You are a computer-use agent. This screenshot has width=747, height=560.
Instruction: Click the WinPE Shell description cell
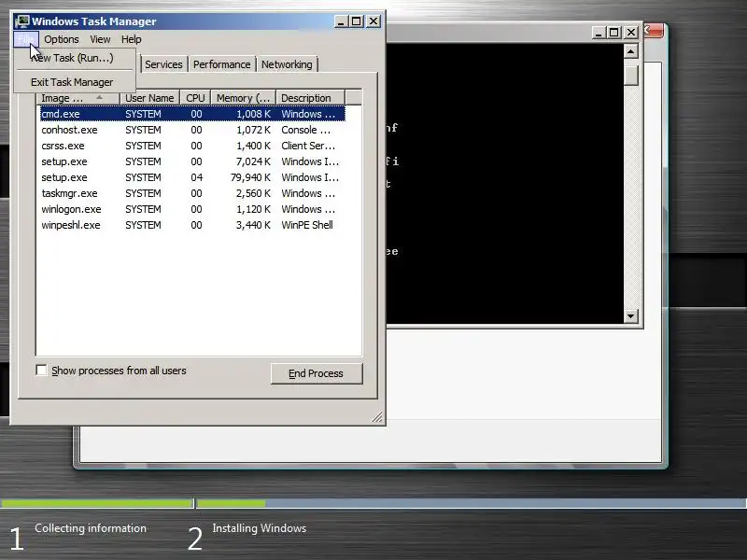pos(307,225)
